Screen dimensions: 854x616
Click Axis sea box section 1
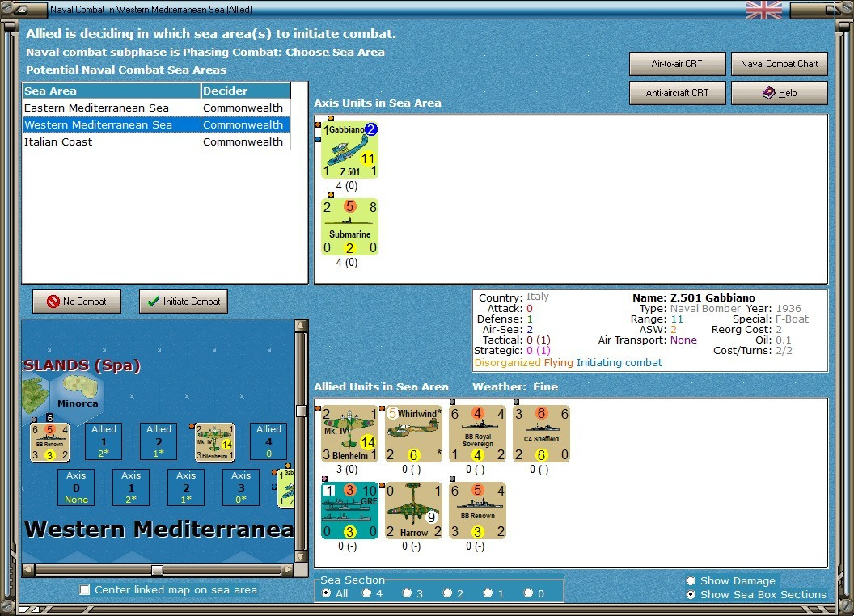pos(131,487)
